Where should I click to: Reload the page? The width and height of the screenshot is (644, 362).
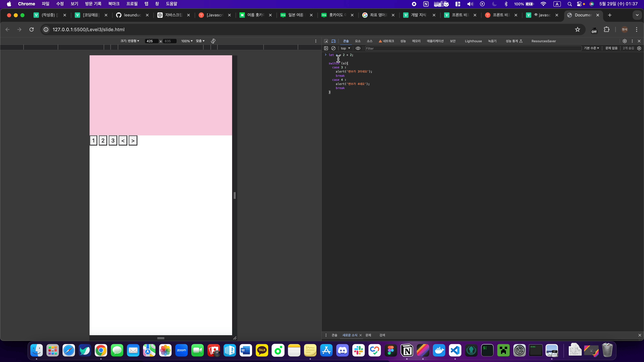click(x=32, y=29)
